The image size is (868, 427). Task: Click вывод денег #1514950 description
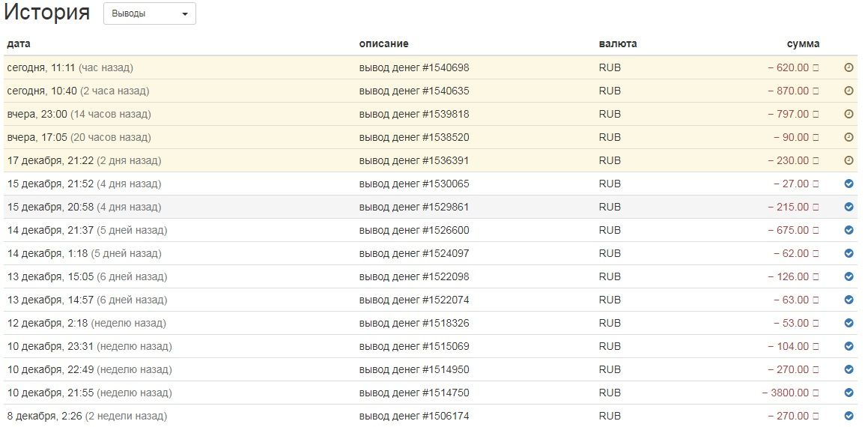pyautogui.click(x=414, y=369)
